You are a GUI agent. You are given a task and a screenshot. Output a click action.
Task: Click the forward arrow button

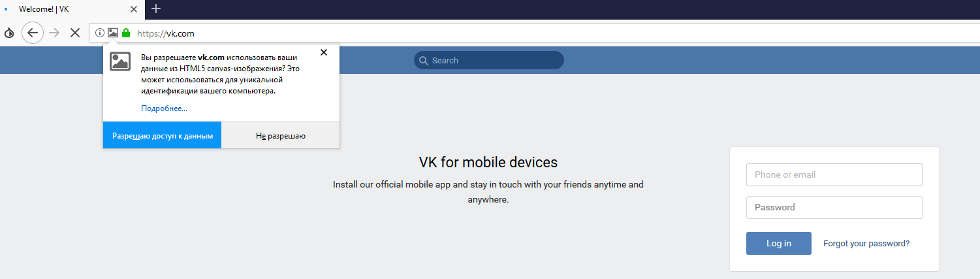click(54, 33)
